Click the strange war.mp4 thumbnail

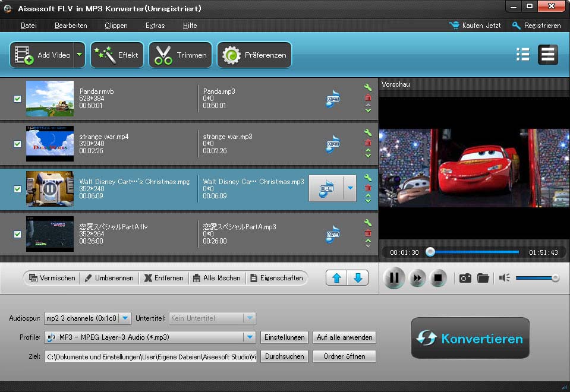pyautogui.click(x=50, y=144)
